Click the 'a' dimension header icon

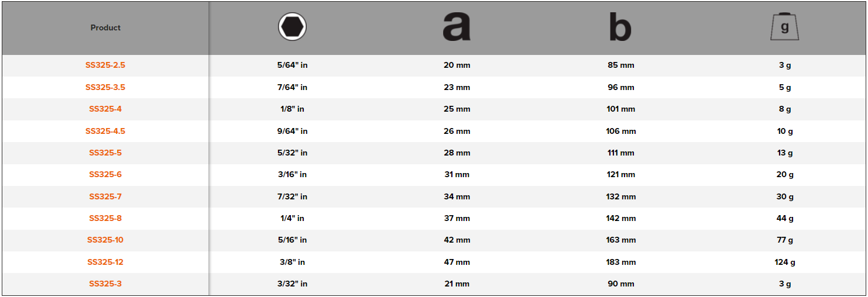[457, 27]
